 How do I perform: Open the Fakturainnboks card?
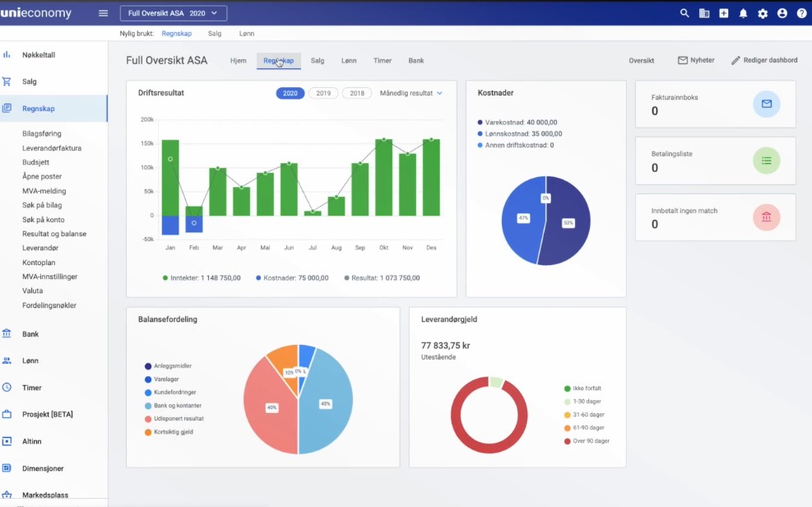pos(715,104)
